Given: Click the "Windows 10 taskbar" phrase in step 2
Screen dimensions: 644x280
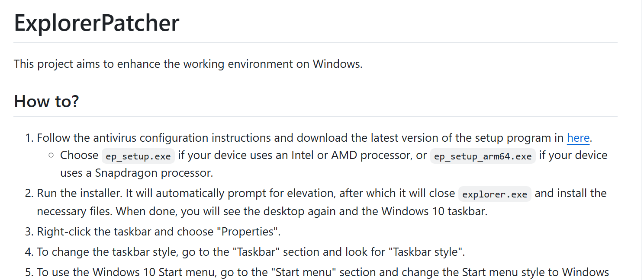Looking at the screenshot, I should (x=434, y=212).
